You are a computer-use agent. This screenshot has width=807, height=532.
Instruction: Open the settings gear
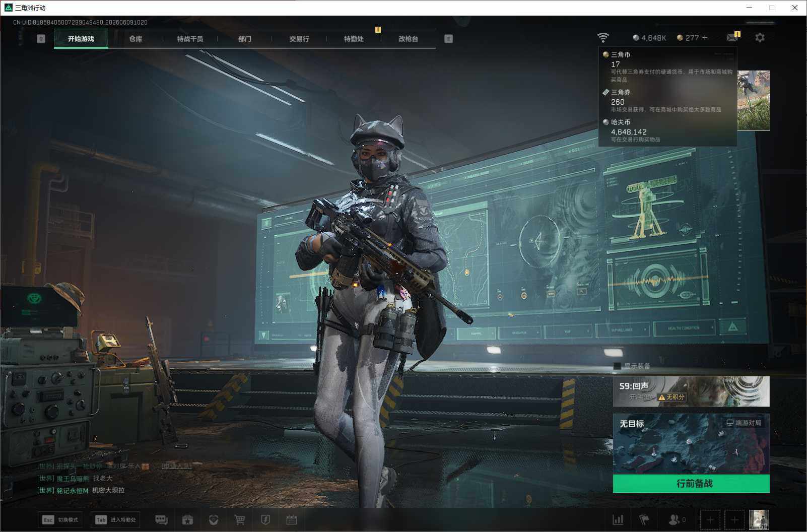pos(760,37)
